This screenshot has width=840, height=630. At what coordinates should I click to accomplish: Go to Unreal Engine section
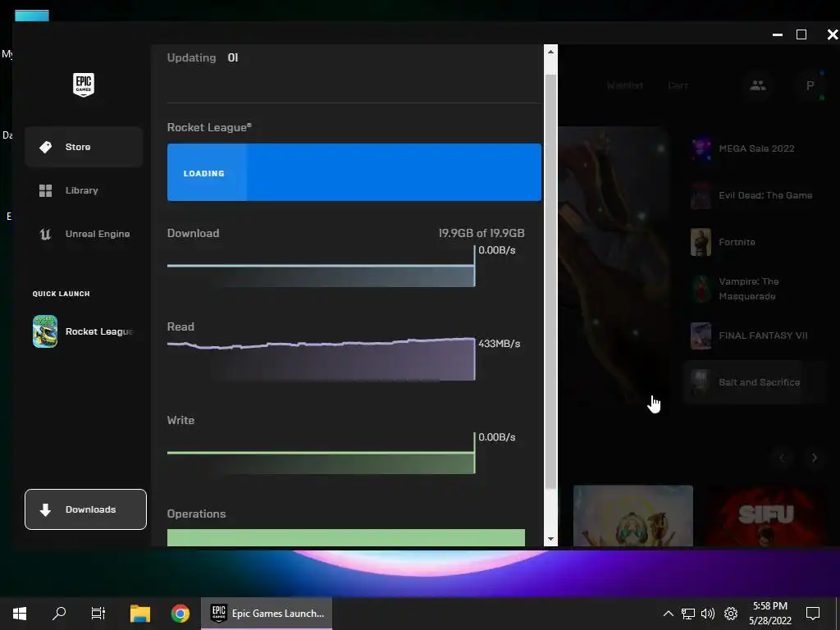pyautogui.click(x=84, y=234)
